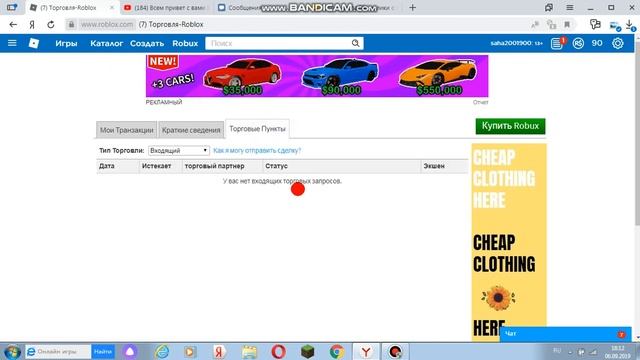640x360 pixels.
Task: Open a new browser tab
Action: (x=413, y=7)
